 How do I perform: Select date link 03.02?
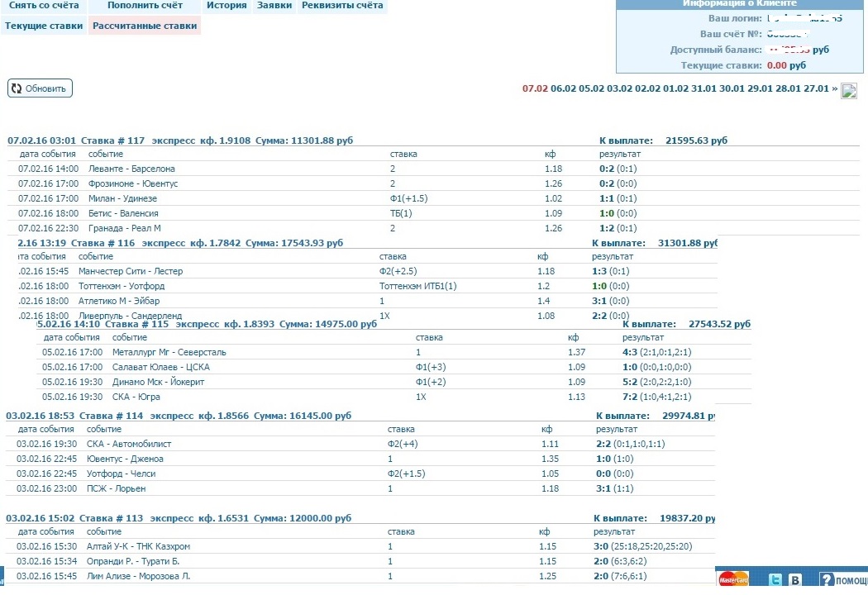pos(619,88)
